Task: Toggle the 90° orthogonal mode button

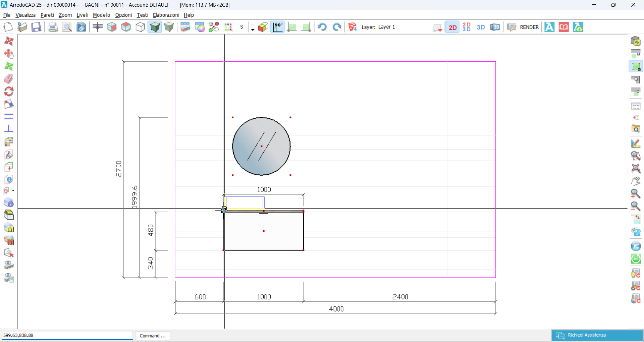Action: [278, 27]
